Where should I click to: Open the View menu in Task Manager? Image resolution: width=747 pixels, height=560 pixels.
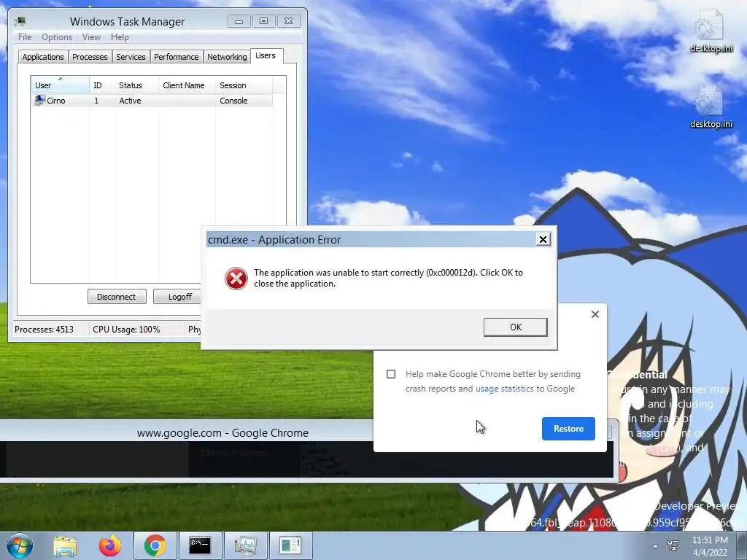91,37
